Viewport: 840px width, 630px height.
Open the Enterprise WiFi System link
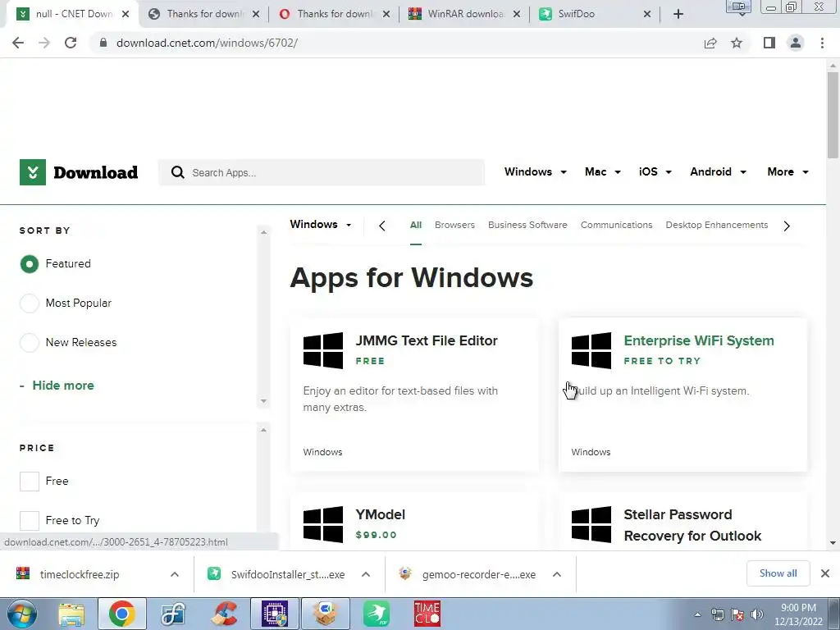pos(699,340)
